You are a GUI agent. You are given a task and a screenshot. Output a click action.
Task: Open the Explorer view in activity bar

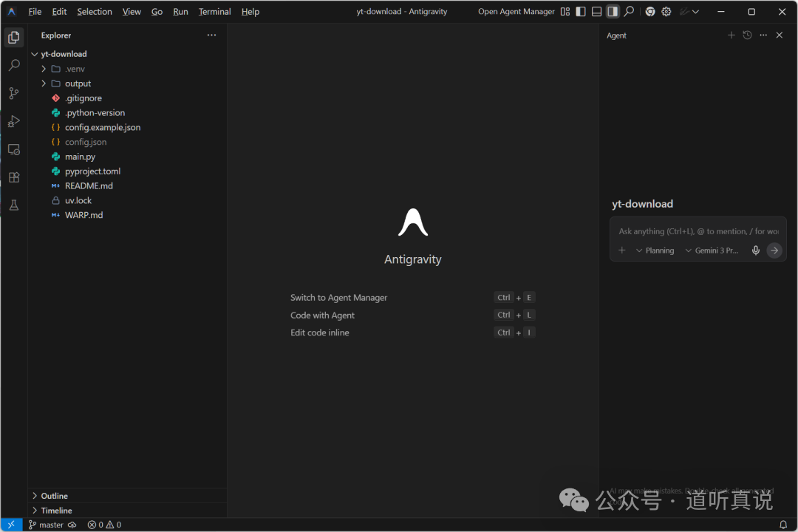pyautogui.click(x=14, y=37)
